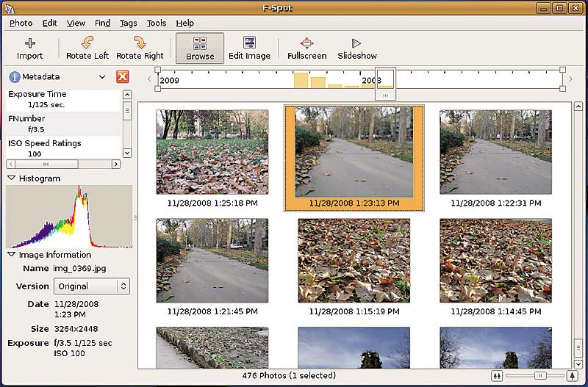Select photo dated 11/28/2008 1:14:45 PM
This screenshot has width=588, height=387.
[495, 261]
